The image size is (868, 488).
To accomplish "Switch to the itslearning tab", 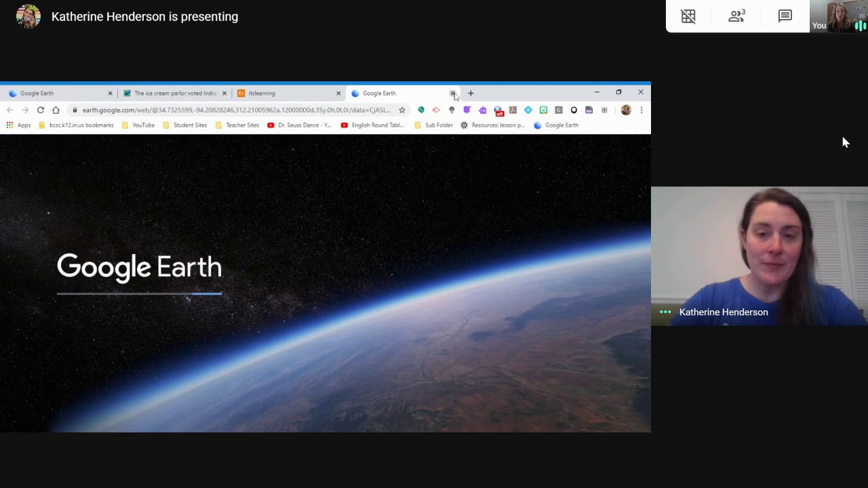I will pos(288,93).
